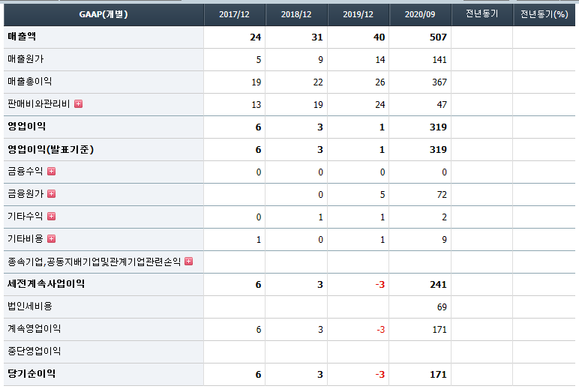Click 판매비와관리비 value 47
This screenshot has width=579, height=392.
[x=442, y=105]
